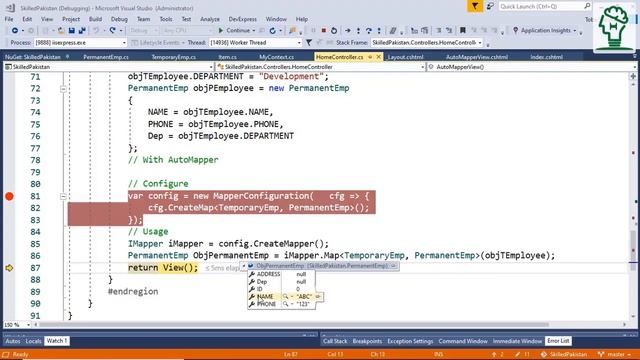Toggle the breakpoint on line 81
This screenshot has height=360, width=640.
(x=9, y=196)
